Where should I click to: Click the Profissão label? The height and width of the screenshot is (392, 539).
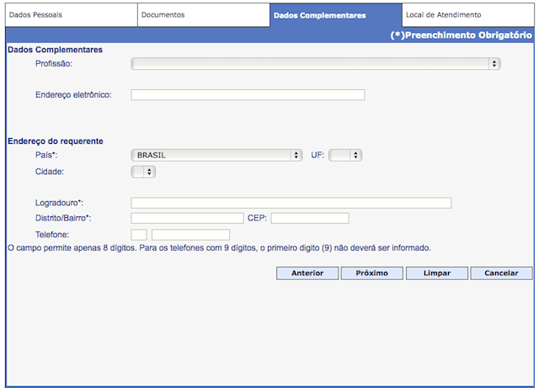tap(54, 64)
